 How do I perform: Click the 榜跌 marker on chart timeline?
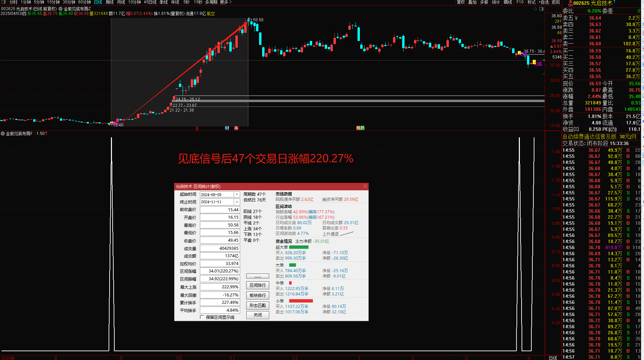[x=361, y=128]
